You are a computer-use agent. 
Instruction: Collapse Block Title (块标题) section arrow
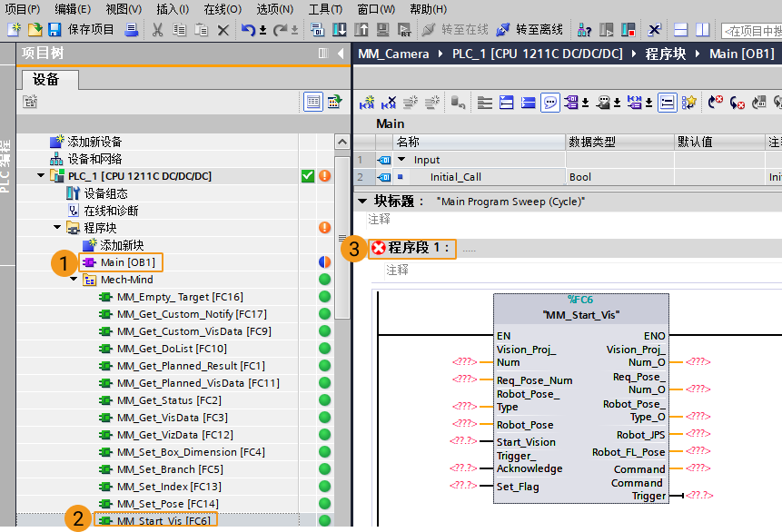[x=361, y=202]
